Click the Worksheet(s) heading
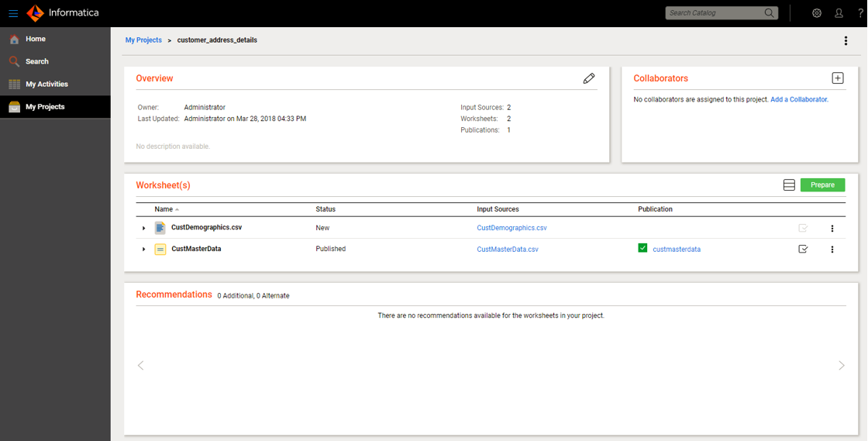 click(x=164, y=185)
